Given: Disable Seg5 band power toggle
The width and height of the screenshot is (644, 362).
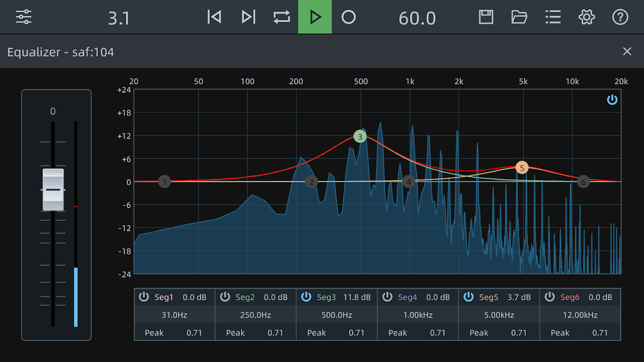Looking at the screenshot, I should point(468,297).
